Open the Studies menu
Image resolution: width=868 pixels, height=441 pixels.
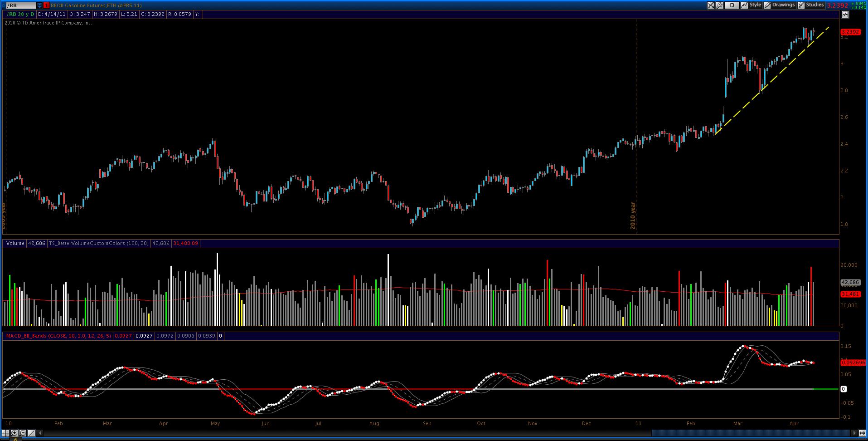click(811, 5)
